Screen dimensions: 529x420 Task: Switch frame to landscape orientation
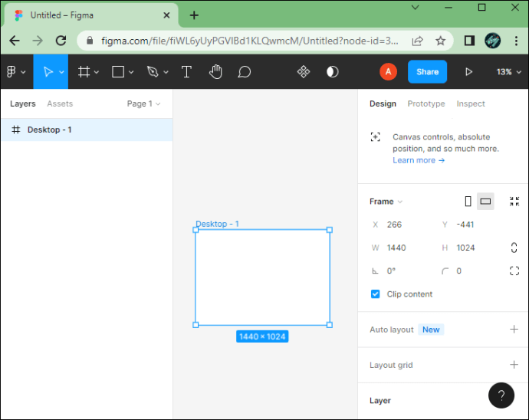485,202
